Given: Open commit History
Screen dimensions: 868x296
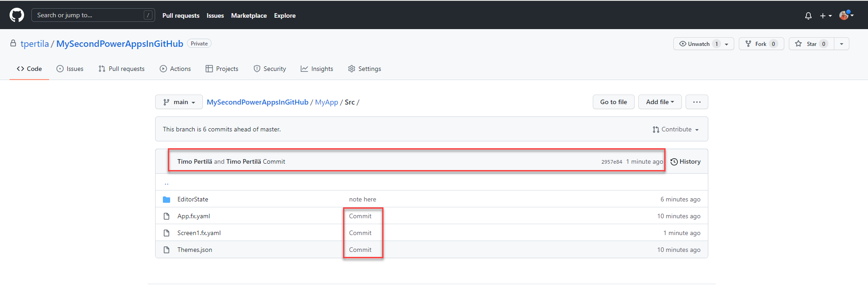Looking at the screenshot, I should (686, 162).
